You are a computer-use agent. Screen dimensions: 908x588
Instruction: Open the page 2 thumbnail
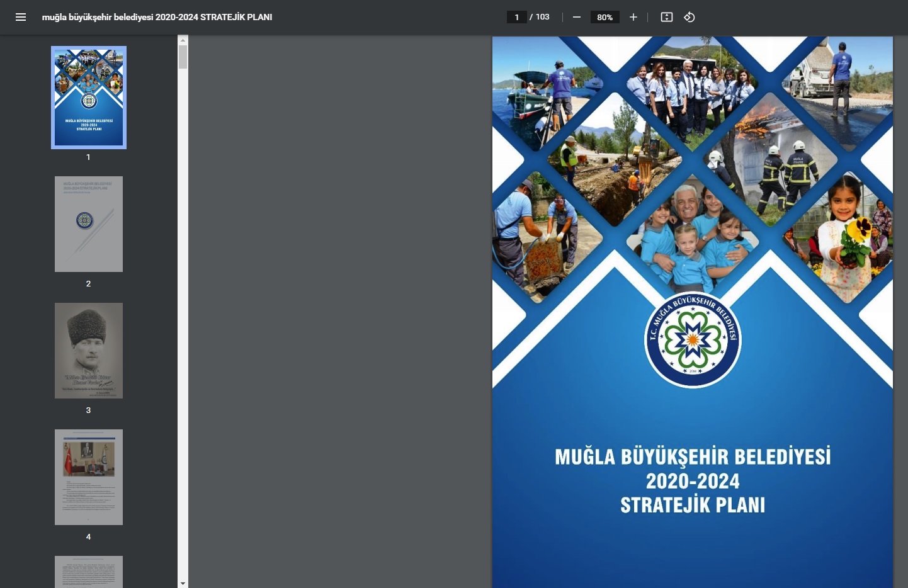click(x=89, y=224)
